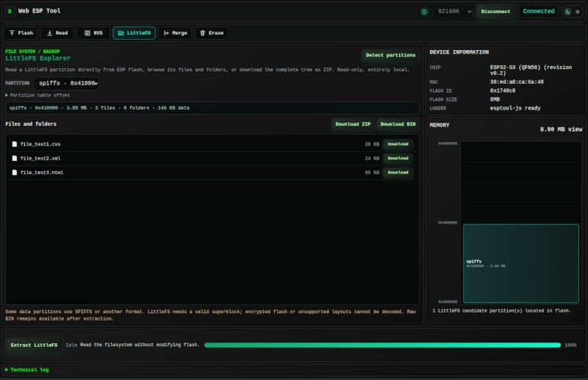Click the info icon beside baud rate
The height and width of the screenshot is (380, 588).
424,12
